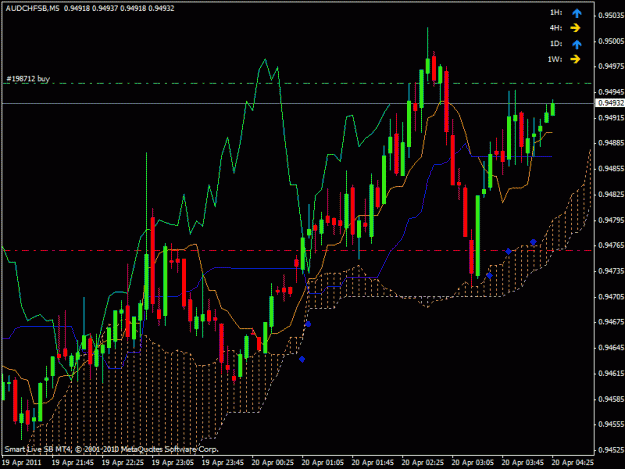This screenshot has height=469, width=625.
Task: Click the price scale label 0.95005
Action: click(611, 41)
